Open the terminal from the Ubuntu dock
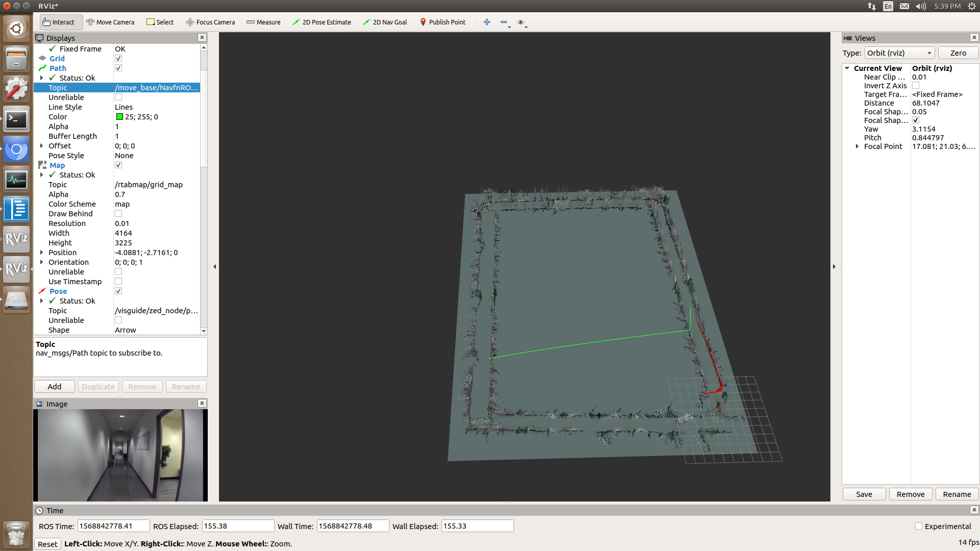This screenshot has height=551, width=980. click(16, 119)
